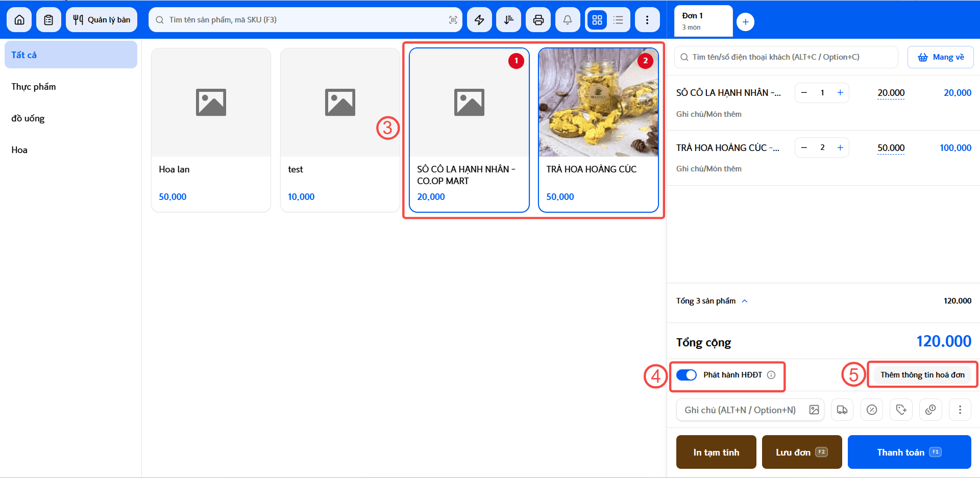Increase SÔ CÔ LA HẠNH NHÂN quantity
This screenshot has width=980, height=478.
click(840, 93)
